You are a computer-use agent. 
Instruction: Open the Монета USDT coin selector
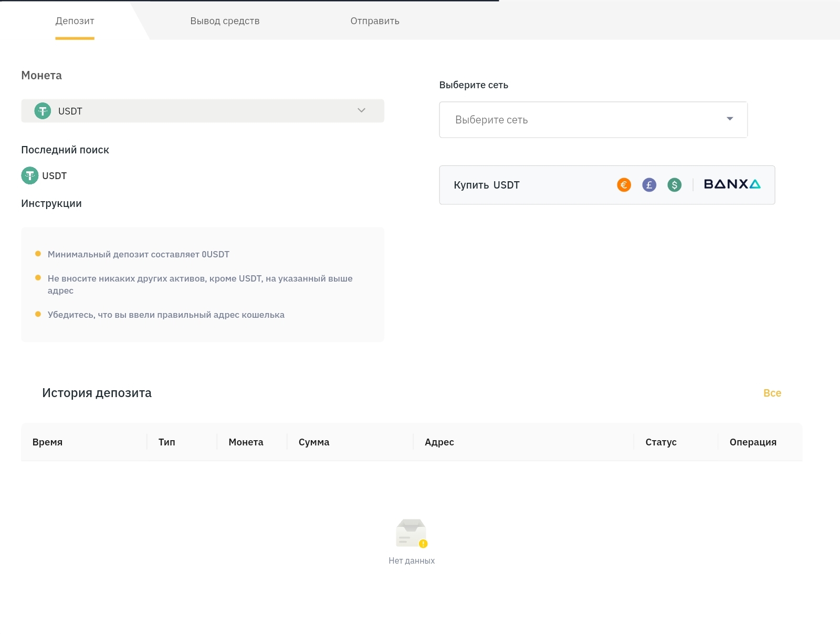pyautogui.click(x=203, y=111)
